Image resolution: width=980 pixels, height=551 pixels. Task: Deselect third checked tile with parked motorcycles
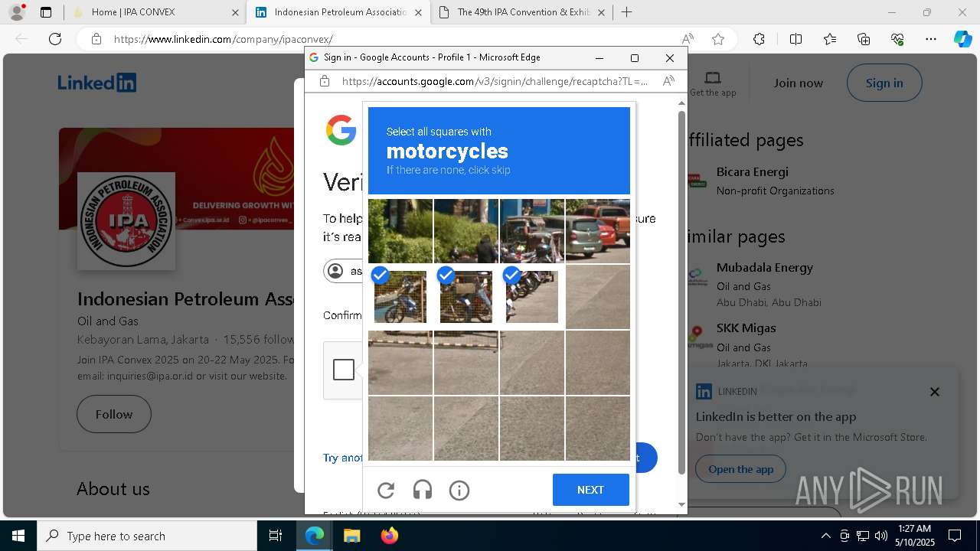tap(532, 297)
